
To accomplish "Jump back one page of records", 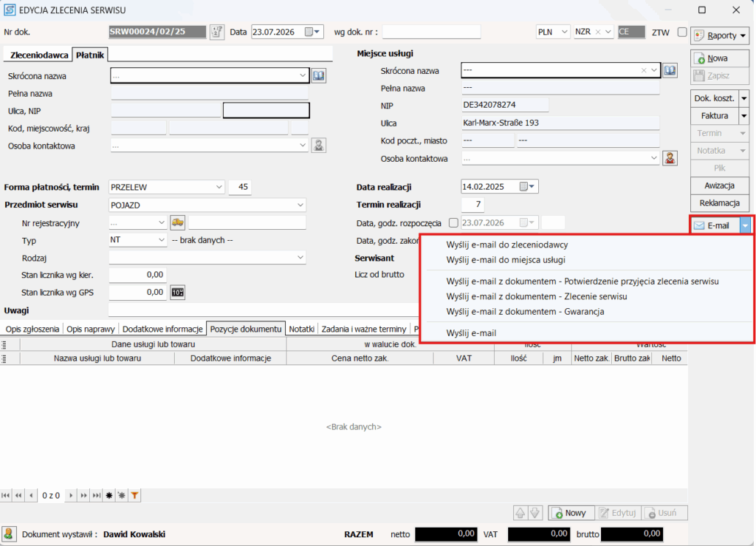I will pyautogui.click(x=18, y=495).
